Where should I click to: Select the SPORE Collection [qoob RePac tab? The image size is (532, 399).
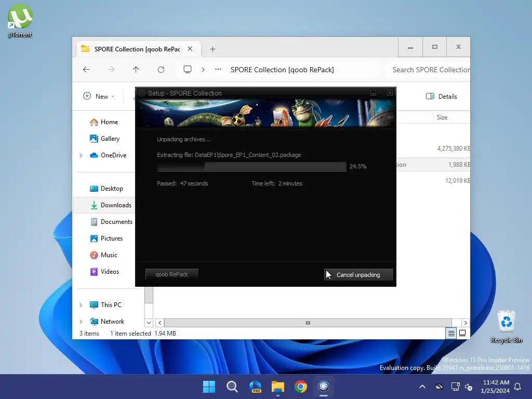click(x=137, y=49)
